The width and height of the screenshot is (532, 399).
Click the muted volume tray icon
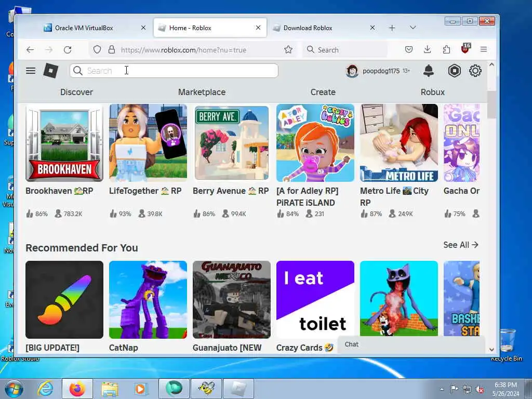(480, 390)
